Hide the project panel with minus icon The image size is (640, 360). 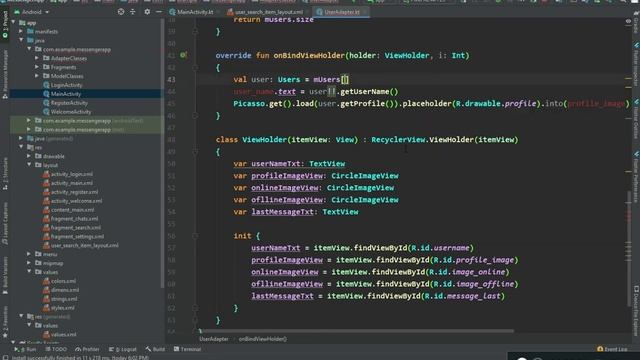(x=158, y=12)
